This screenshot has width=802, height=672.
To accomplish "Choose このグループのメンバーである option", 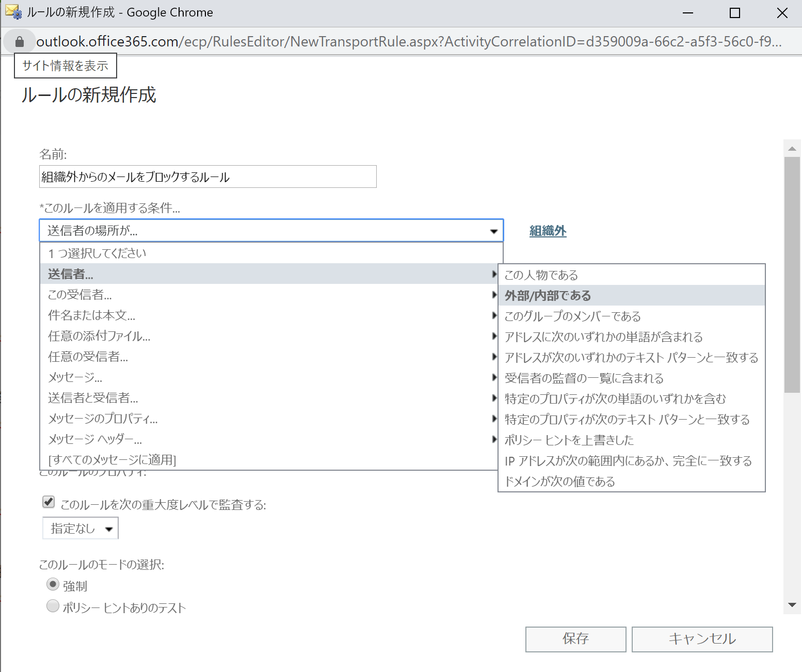I will [631, 316].
